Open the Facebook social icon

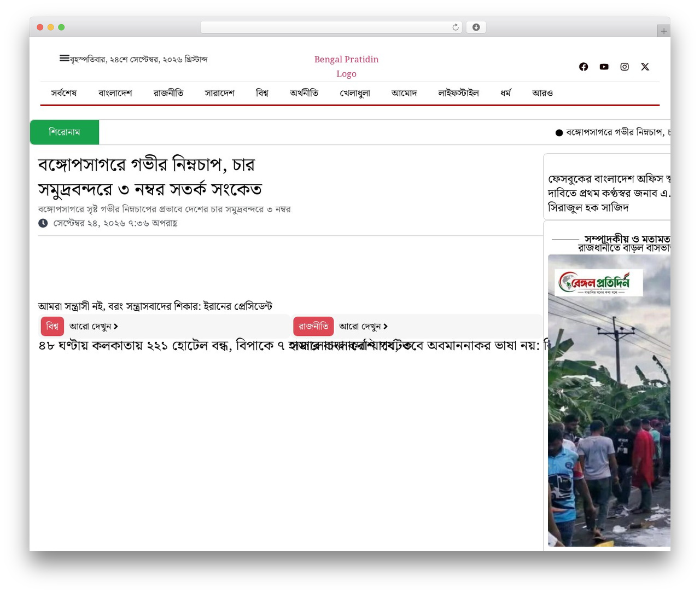pos(584,67)
